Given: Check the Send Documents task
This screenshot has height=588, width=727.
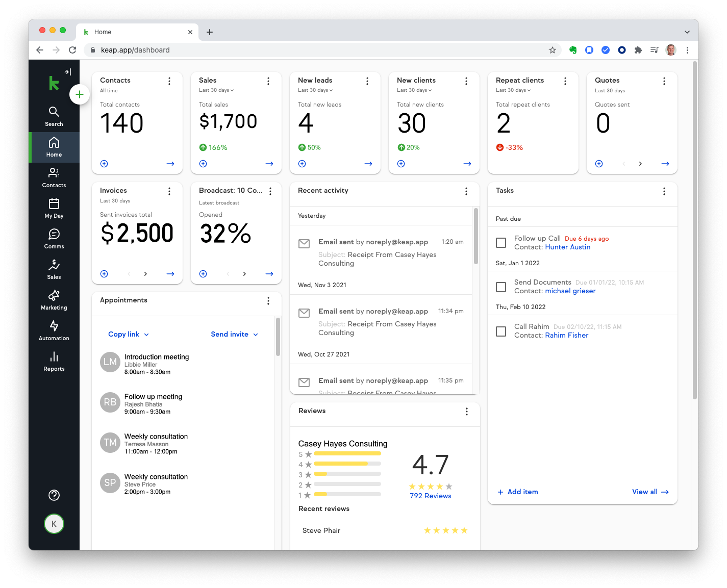Looking at the screenshot, I should (x=501, y=287).
